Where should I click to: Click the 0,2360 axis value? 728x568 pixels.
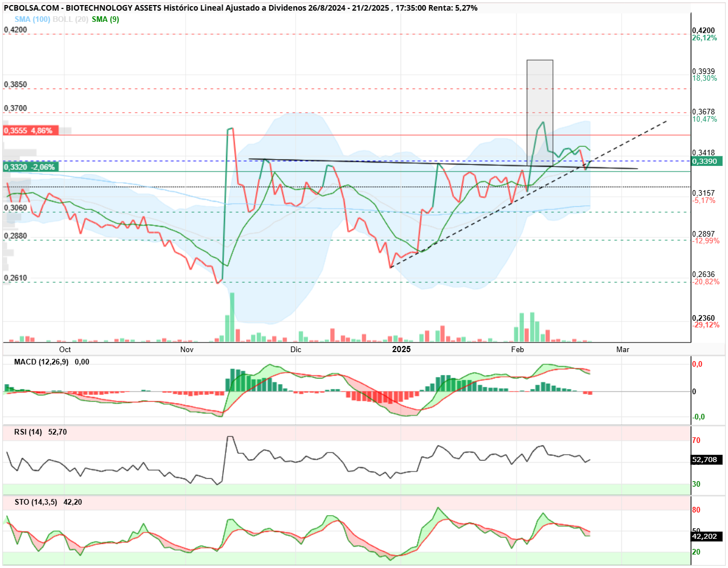[703, 318]
